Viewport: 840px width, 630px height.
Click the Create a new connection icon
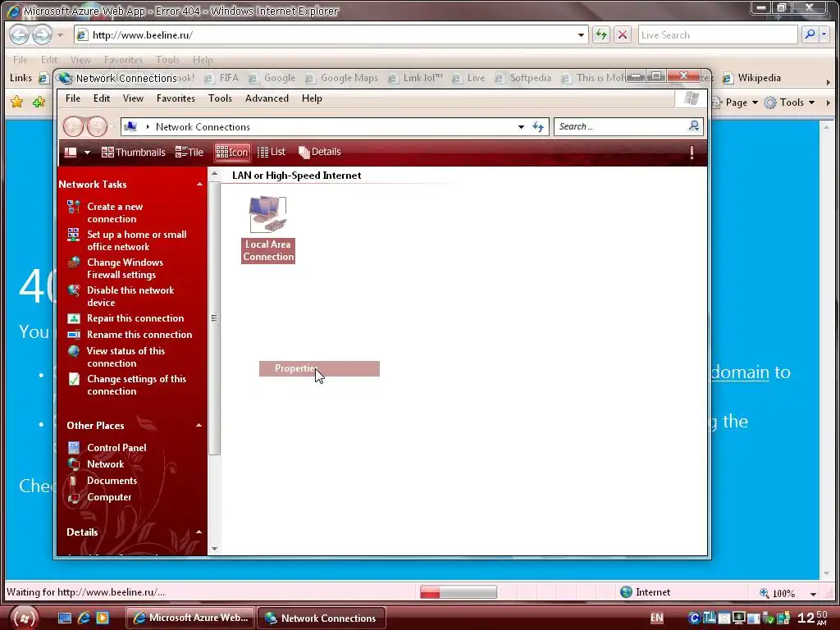(73, 207)
